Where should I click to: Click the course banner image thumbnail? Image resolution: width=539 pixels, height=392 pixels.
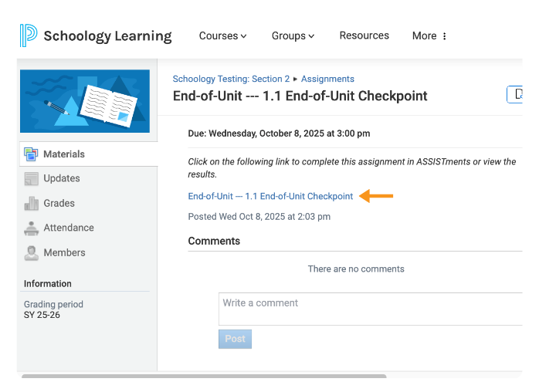pos(85,101)
